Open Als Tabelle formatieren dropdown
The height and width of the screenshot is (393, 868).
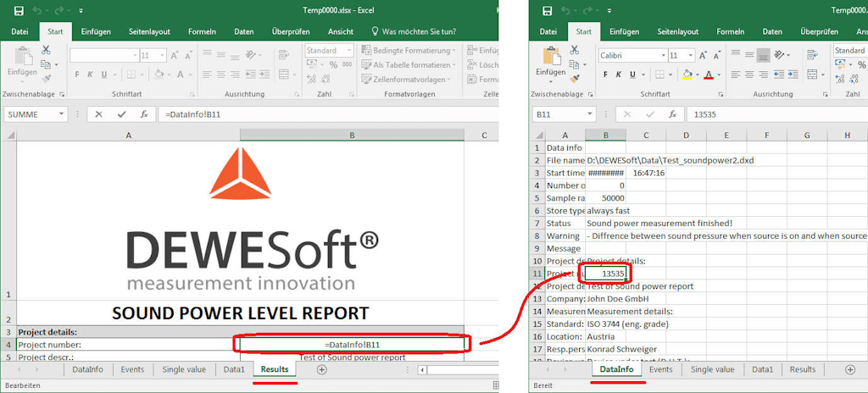pos(408,64)
